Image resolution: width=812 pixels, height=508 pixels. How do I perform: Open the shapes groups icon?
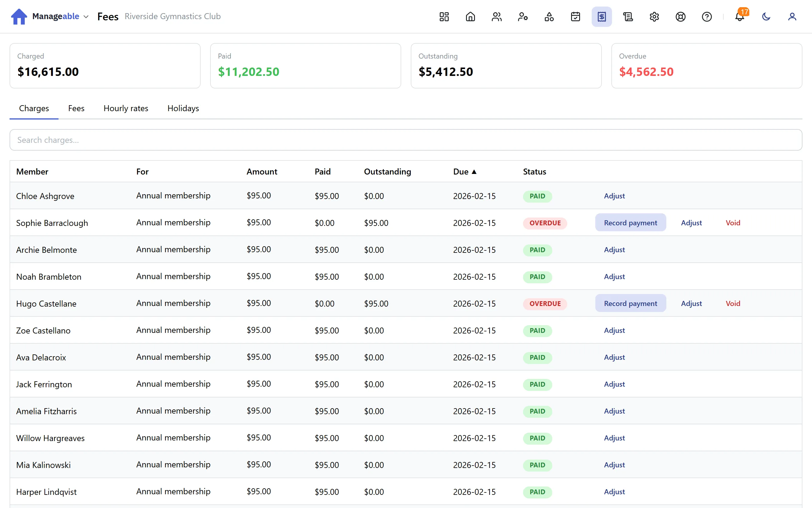tap(549, 16)
